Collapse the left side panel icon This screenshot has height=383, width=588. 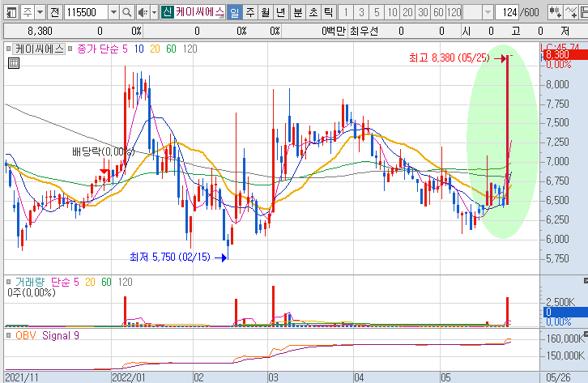(11, 13)
